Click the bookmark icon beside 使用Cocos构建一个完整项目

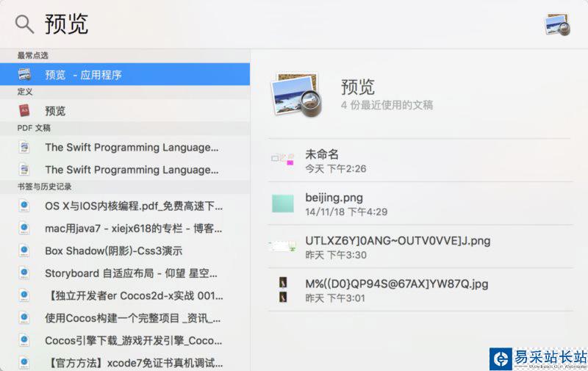24,318
